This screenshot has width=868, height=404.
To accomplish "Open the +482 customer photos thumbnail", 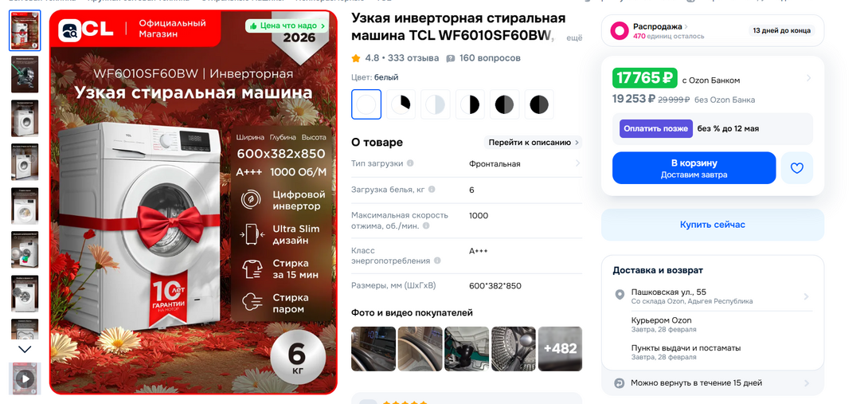I will (x=560, y=348).
